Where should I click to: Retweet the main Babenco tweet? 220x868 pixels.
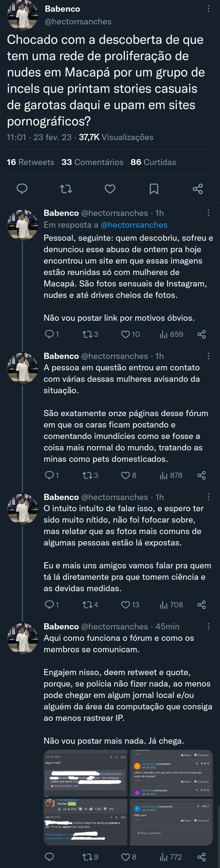click(x=66, y=189)
